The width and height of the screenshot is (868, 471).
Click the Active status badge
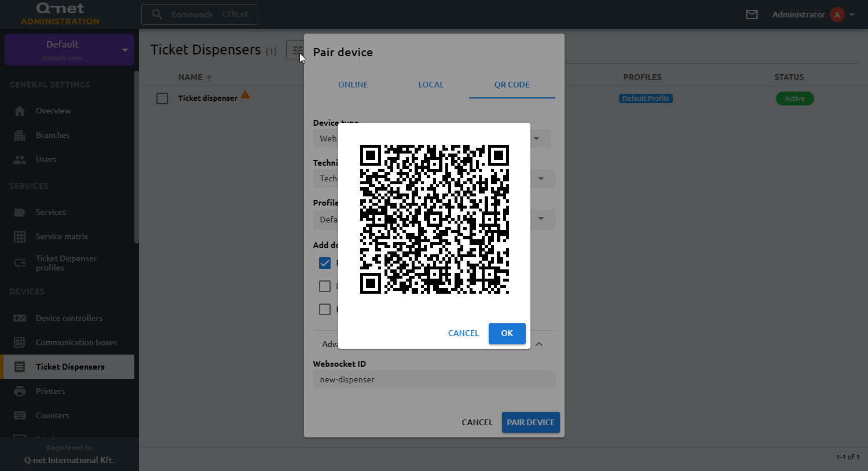pyautogui.click(x=794, y=98)
